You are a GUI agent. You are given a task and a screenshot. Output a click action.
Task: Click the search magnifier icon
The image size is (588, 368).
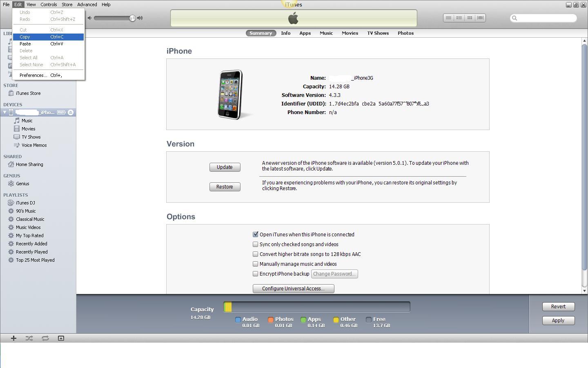click(514, 18)
